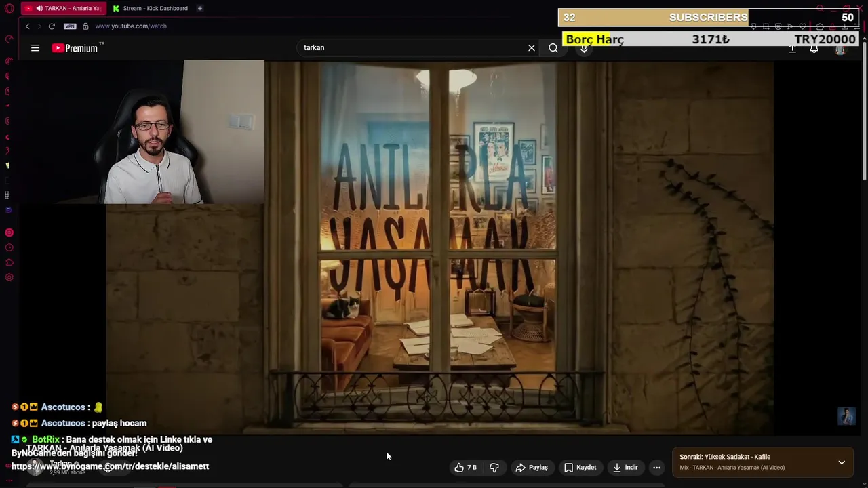The image size is (868, 488).
Task: Open the account avatar menu
Action: 840,49
